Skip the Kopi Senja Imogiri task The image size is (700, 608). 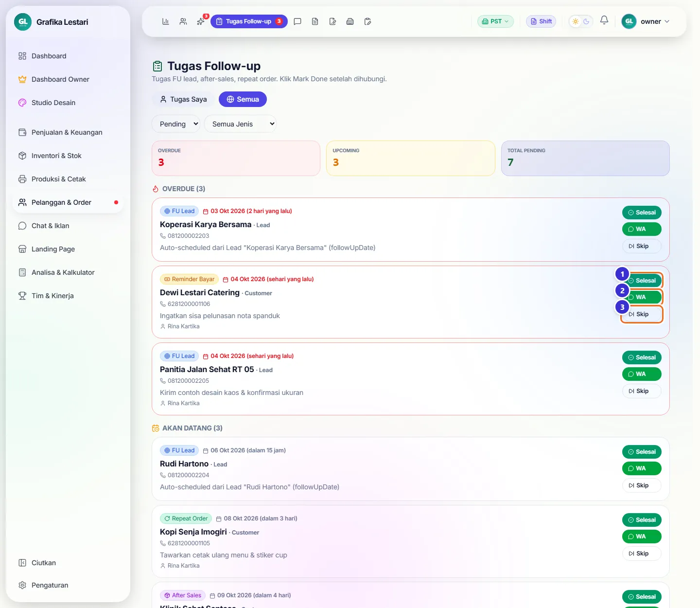tap(642, 554)
